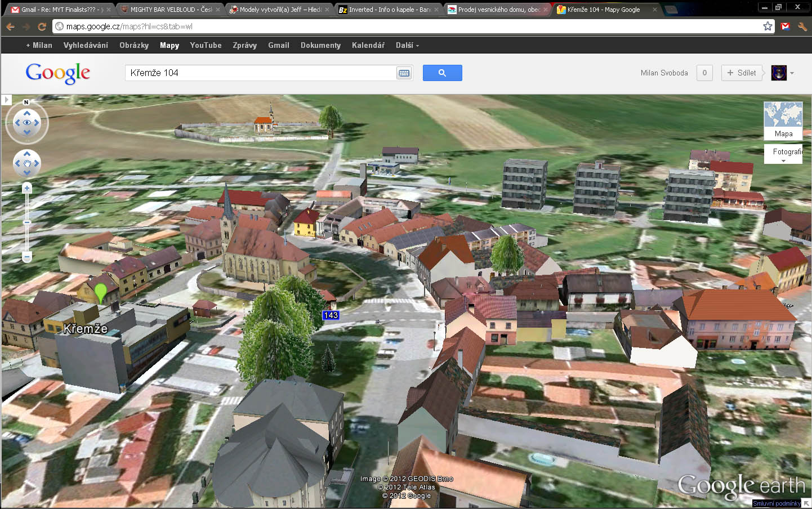812x509 pixels.
Task: Click the eye icon centered in the navigation ring
Action: pyautogui.click(x=27, y=123)
